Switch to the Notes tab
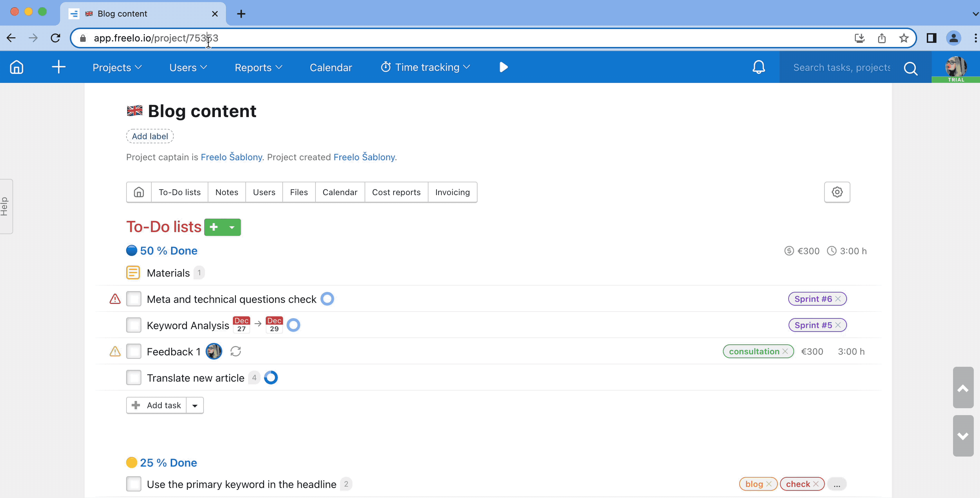The image size is (980, 498). click(227, 191)
